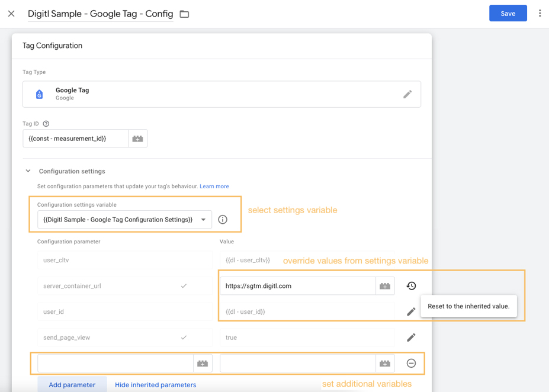Select the user_cltv parameter name

(124, 260)
